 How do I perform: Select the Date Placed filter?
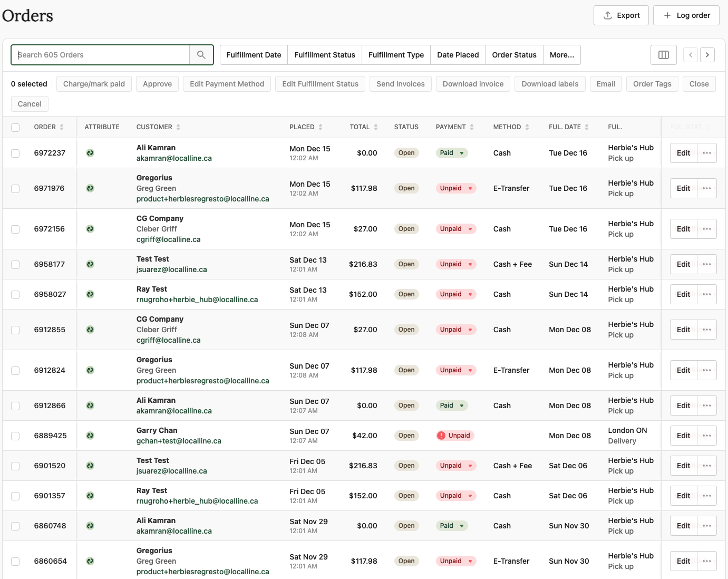tap(458, 55)
